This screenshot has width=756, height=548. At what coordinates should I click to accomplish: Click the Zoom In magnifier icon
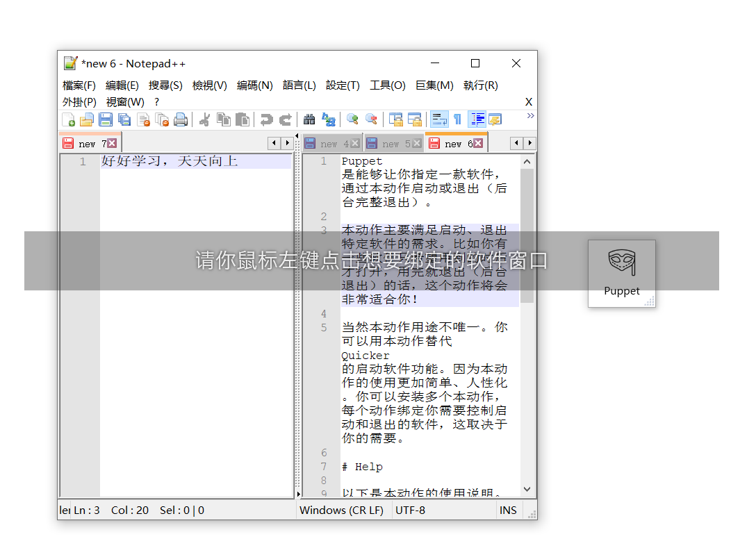pyautogui.click(x=352, y=119)
